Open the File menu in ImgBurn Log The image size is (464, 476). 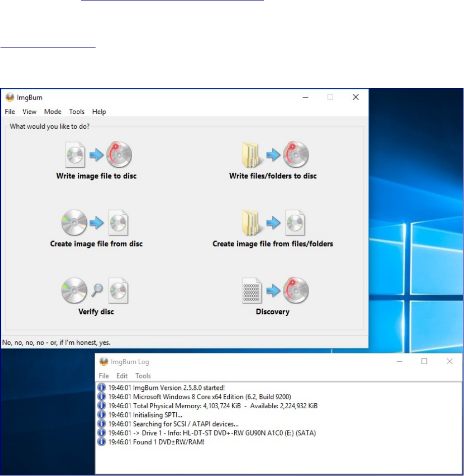pos(103,376)
